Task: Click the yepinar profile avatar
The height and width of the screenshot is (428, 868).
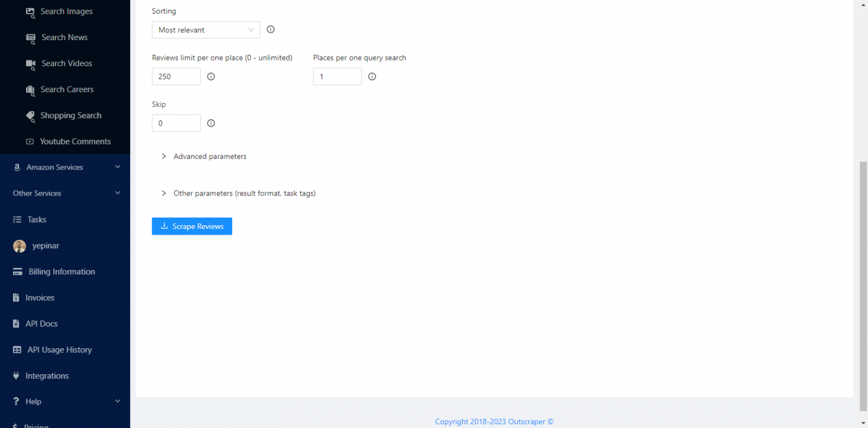Action: click(x=19, y=246)
